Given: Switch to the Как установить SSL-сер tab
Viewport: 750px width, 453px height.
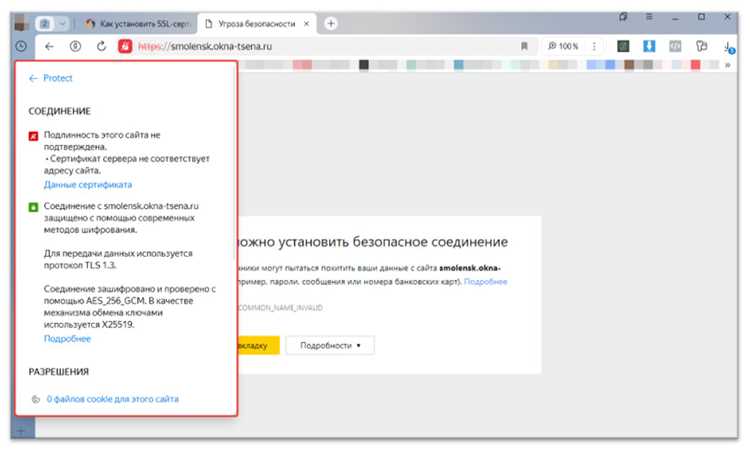Looking at the screenshot, I should (x=137, y=23).
